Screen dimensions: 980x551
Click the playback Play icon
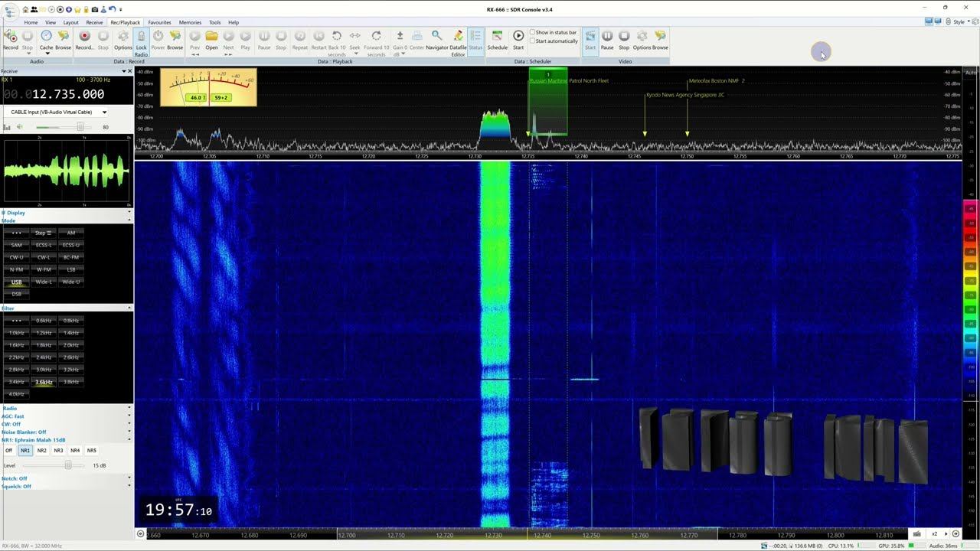coord(245,36)
